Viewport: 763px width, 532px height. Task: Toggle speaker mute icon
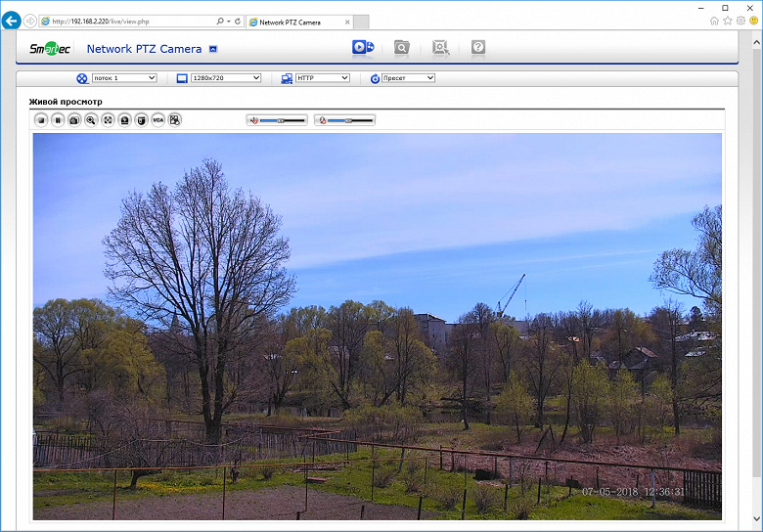(253, 120)
